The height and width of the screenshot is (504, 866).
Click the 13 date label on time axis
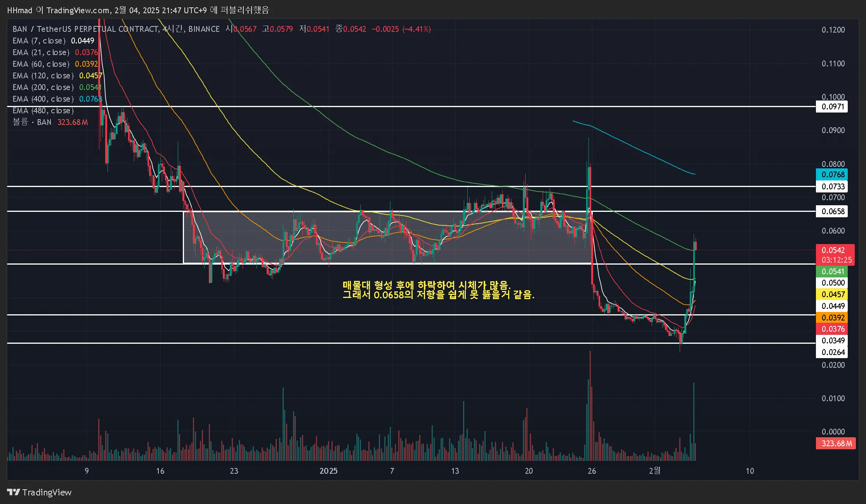[x=455, y=471]
